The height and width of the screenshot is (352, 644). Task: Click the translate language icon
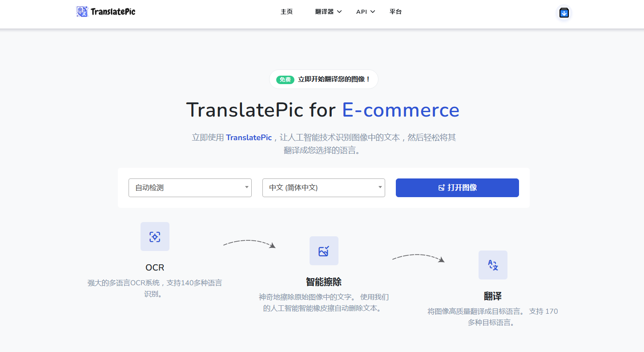coord(493,265)
